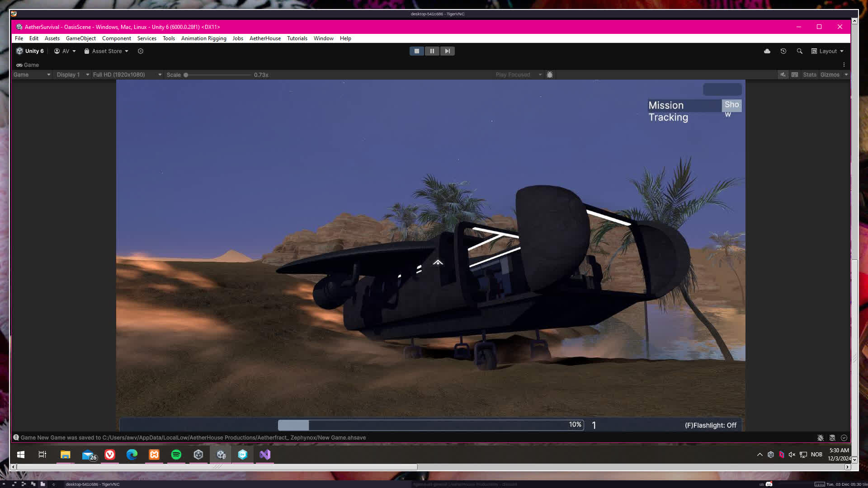Open the Animation Rigging menu
868x488 pixels.
click(x=203, y=38)
